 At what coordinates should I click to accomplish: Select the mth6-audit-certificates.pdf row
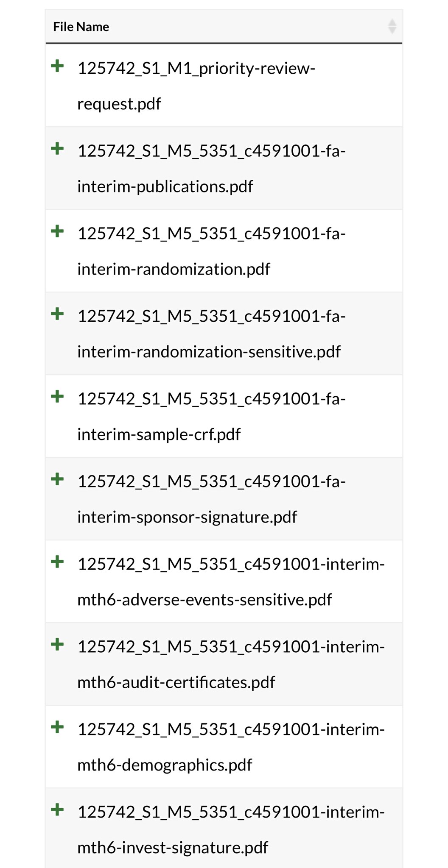231,663
